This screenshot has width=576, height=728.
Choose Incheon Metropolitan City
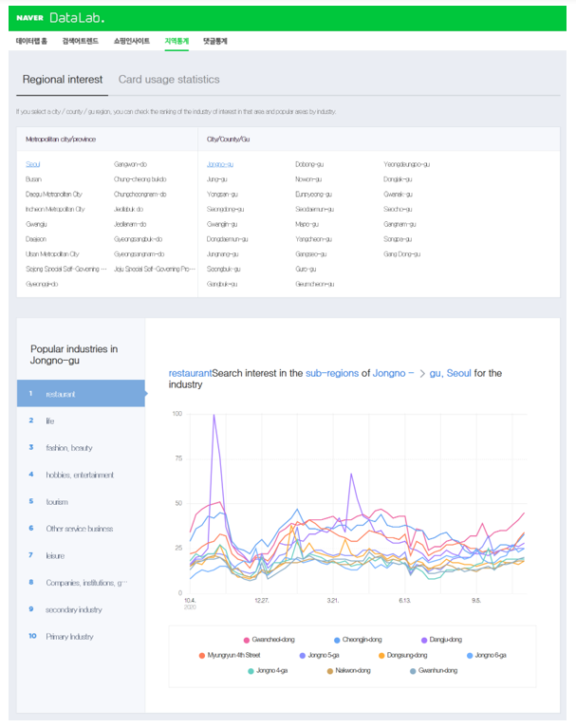click(55, 209)
